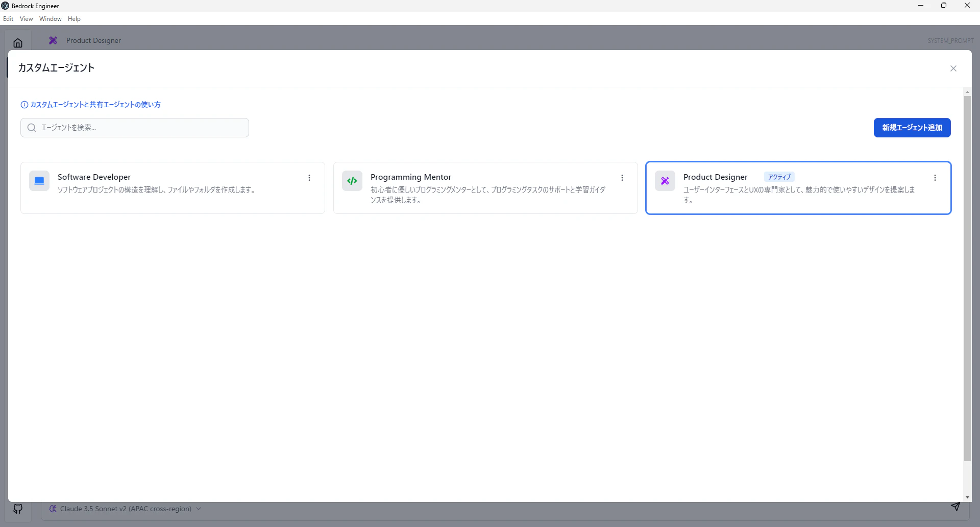Open the Edit menu
Screen dimensions: 980x527
click(x=8, y=19)
